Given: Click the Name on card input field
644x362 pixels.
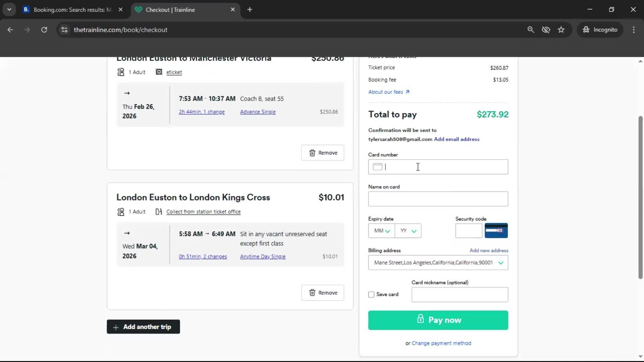Looking at the screenshot, I should tap(438, 199).
